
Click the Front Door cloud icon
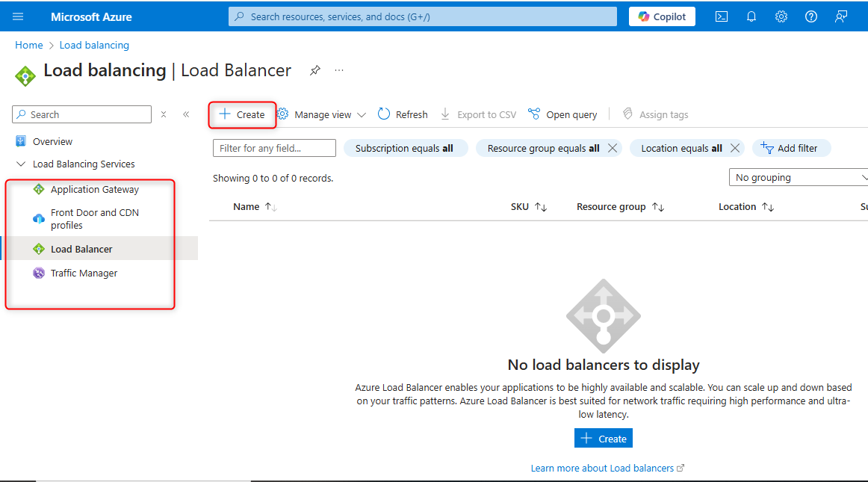pyautogui.click(x=39, y=218)
